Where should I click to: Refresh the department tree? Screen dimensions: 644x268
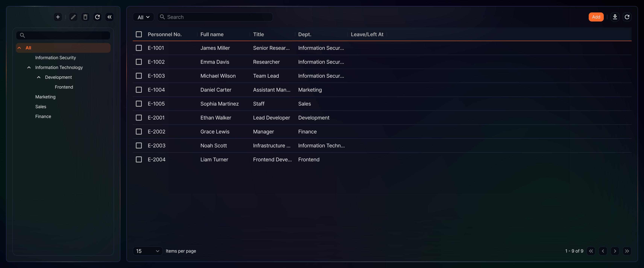point(97,17)
